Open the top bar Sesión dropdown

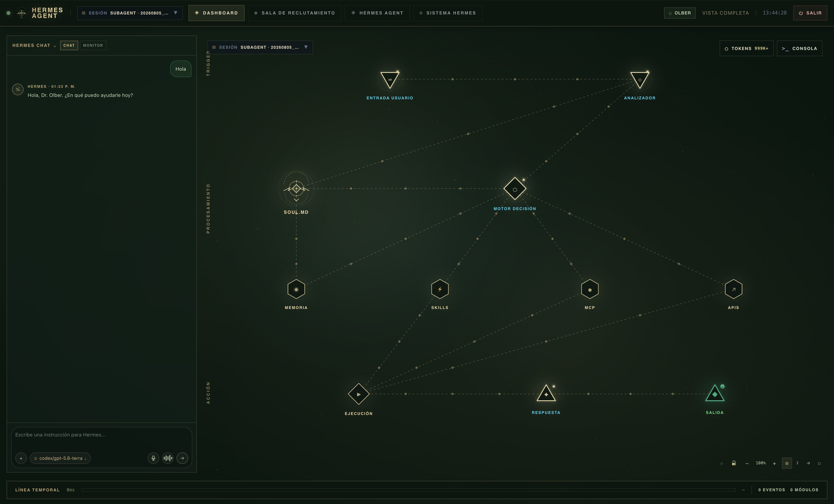click(x=130, y=13)
